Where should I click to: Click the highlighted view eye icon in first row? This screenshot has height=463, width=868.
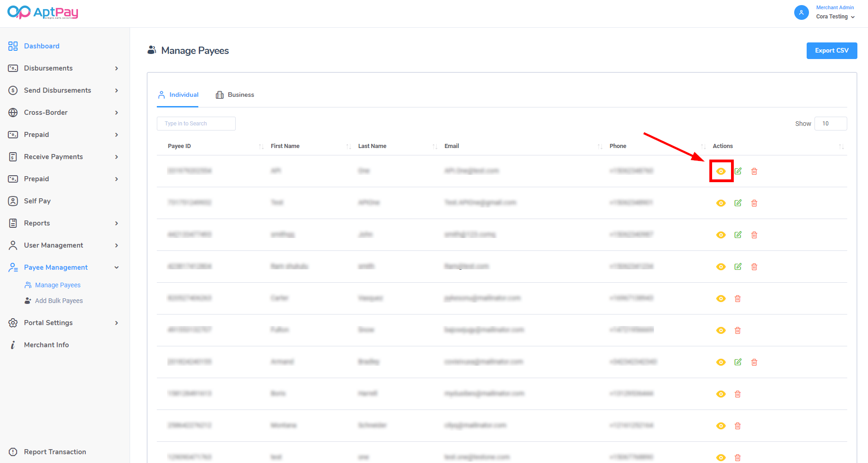pyautogui.click(x=721, y=171)
